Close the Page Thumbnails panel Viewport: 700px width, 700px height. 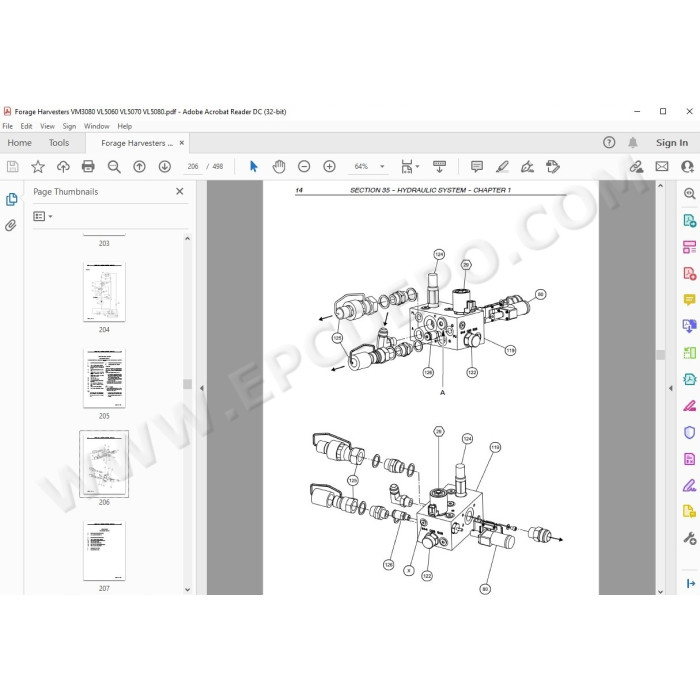[179, 192]
